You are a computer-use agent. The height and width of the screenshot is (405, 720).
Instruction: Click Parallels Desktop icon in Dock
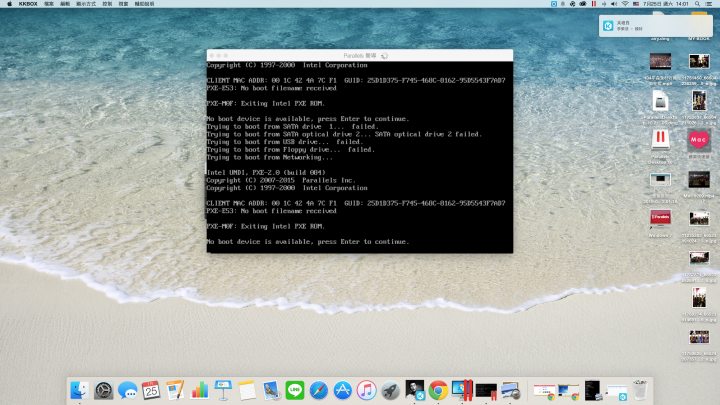coord(462,390)
